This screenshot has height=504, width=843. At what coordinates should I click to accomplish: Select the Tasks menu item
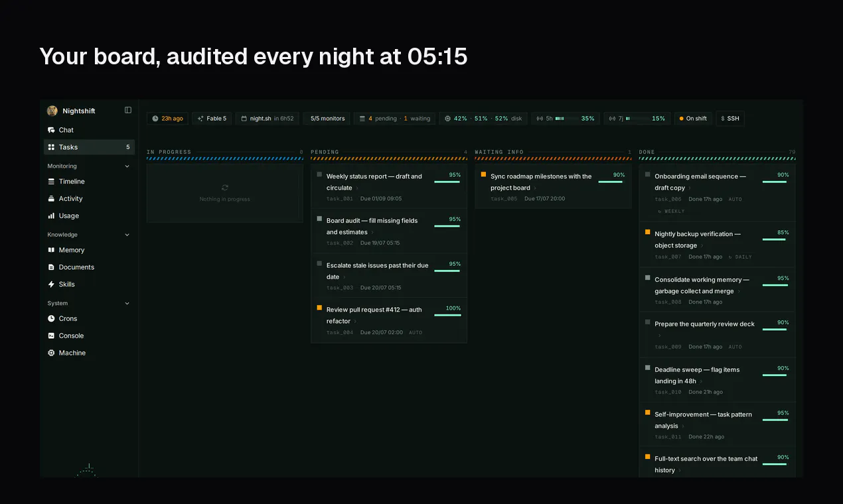[x=89, y=147]
